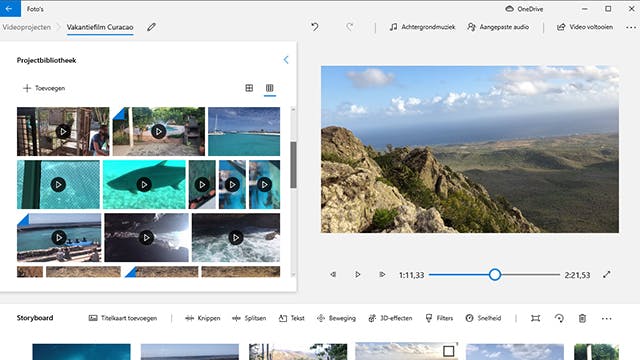Select the dark cave video thumbnail

147,238
